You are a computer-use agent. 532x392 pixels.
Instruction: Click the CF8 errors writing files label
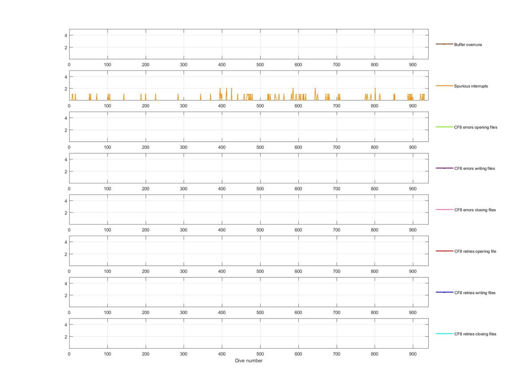click(475, 168)
